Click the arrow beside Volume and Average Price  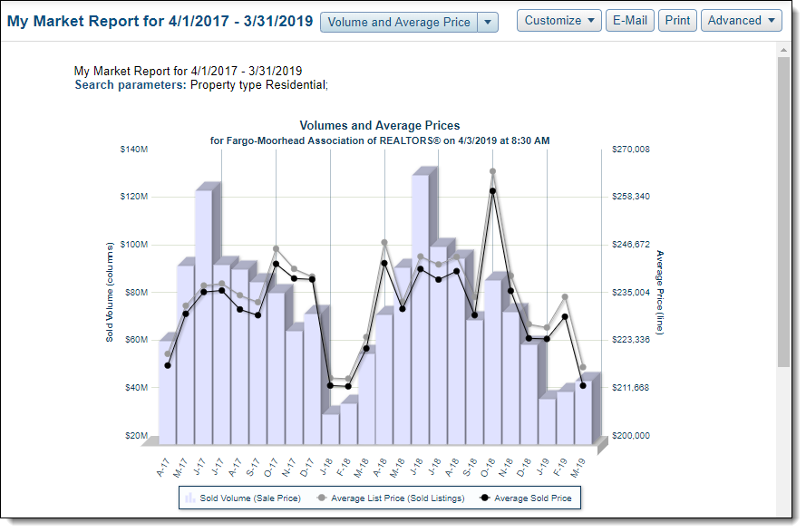488,22
